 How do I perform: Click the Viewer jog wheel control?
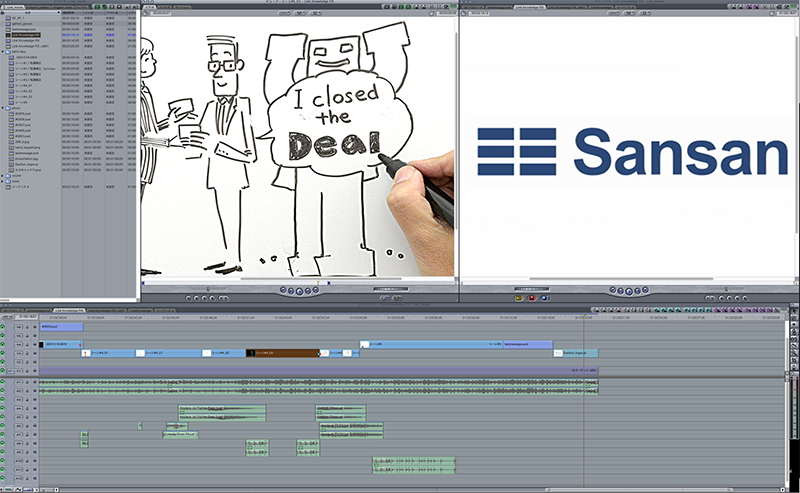[x=391, y=289]
